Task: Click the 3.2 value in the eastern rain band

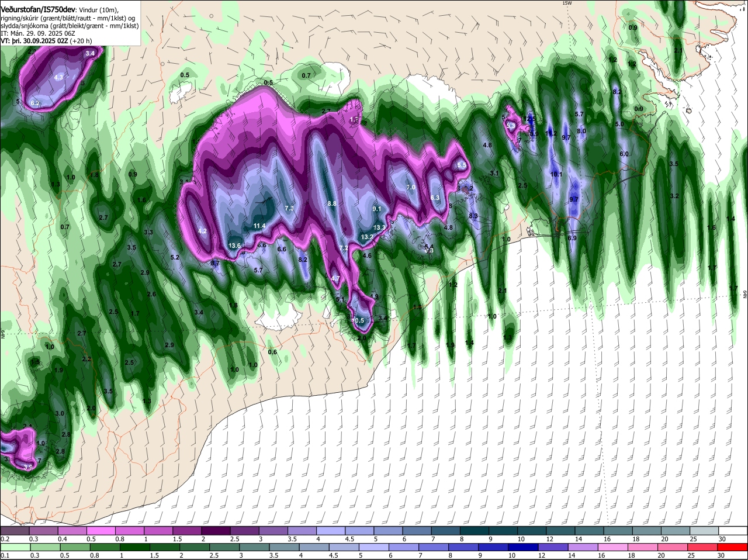Action: [674, 195]
